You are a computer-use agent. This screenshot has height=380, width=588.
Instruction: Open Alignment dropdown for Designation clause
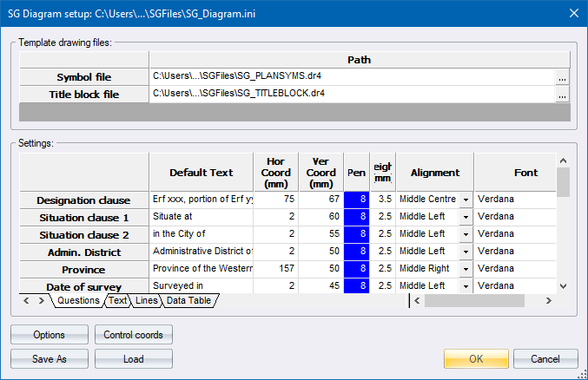click(x=466, y=200)
